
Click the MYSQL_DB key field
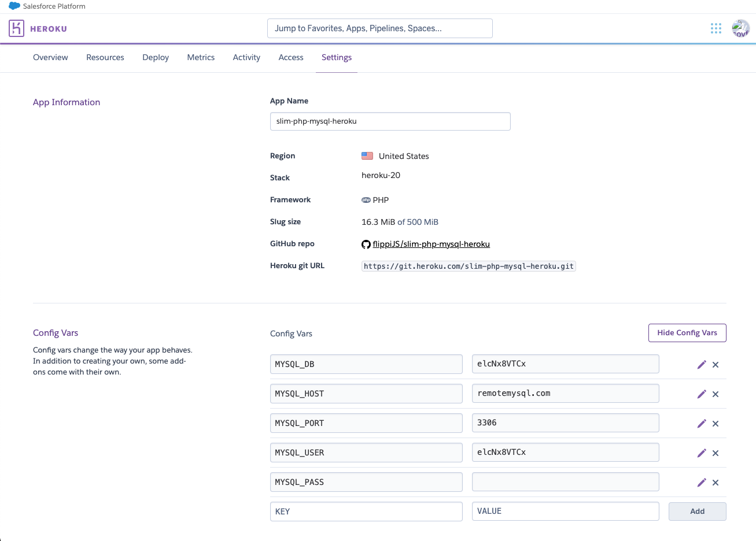tap(366, 364)
